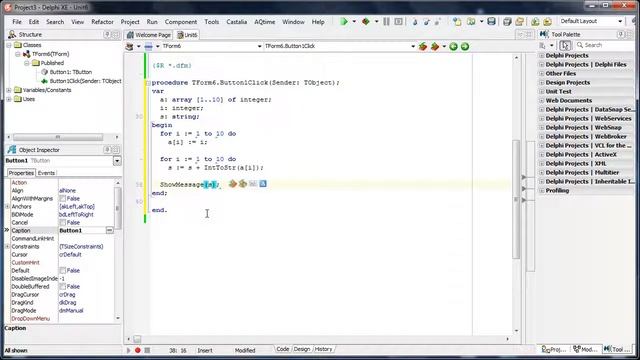Click the Run Without Debugging icon
Screen dimensions: 640x360
366,22
